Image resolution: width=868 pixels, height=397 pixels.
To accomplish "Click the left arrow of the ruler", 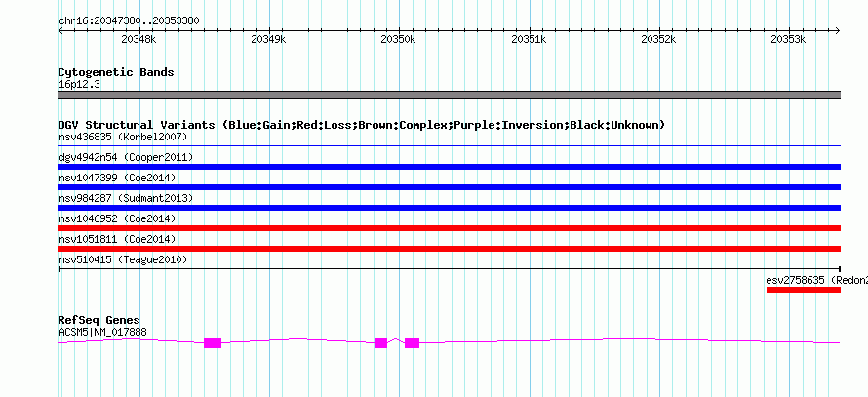I will point(60,31).
